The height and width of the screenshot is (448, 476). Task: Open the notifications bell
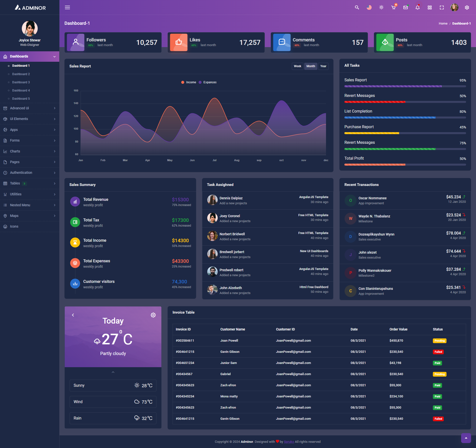[418, 7]
